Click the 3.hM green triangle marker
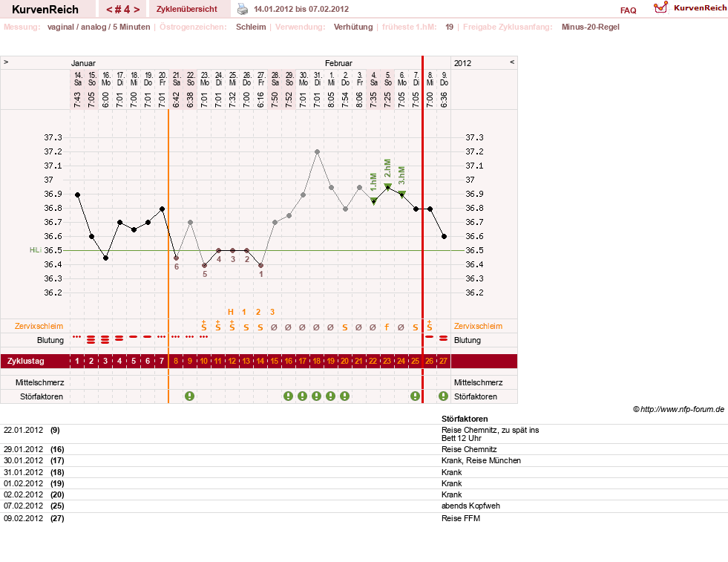Image resolution: width=728 pixels, height=562 pixels. [x=402, y=194]
